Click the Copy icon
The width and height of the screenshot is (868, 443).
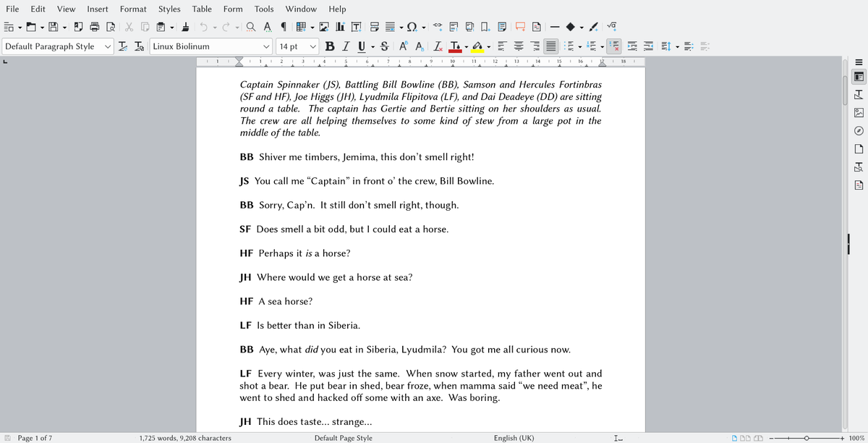coord(145,27)
